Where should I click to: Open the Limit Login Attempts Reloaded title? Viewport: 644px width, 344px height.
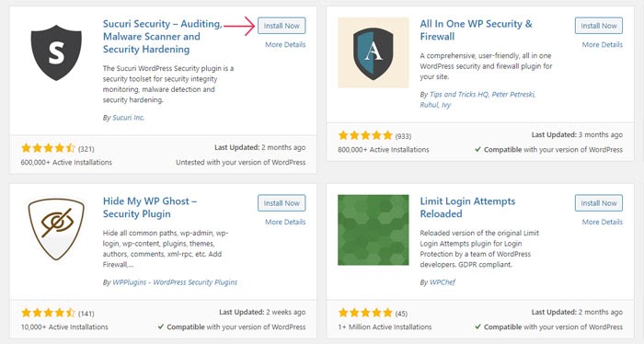[467, 207]
